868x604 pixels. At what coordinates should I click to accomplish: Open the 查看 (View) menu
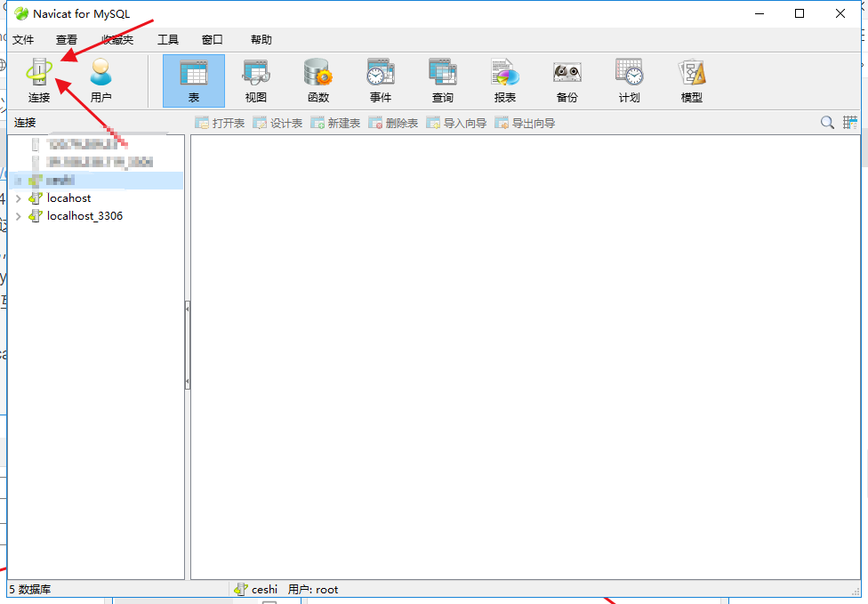click(67, 40)
